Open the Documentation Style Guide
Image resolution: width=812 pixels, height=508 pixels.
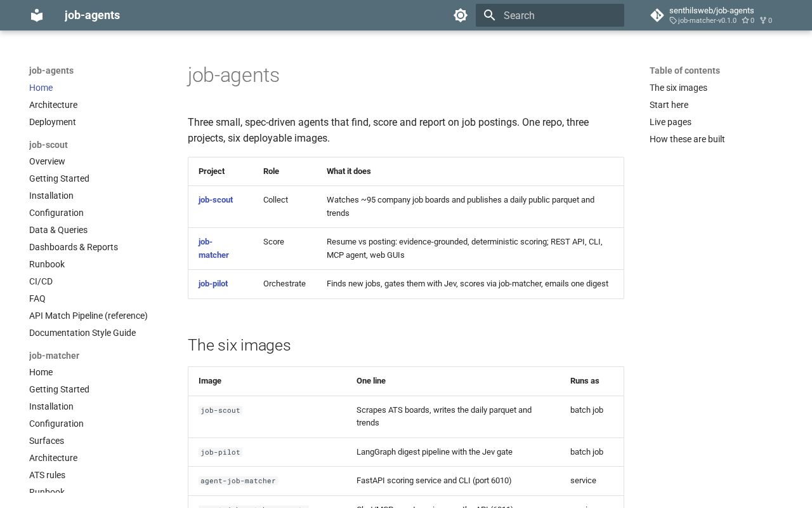pos(82,333)
